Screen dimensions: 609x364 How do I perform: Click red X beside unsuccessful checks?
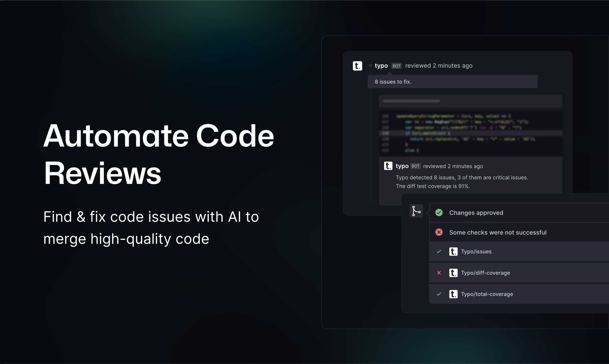click(439, 232)
